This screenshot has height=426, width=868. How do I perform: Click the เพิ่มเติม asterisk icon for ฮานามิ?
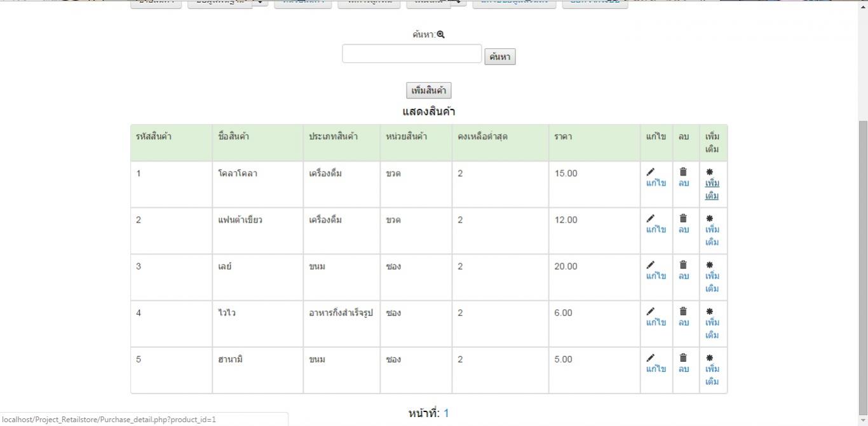click(709, 357)
